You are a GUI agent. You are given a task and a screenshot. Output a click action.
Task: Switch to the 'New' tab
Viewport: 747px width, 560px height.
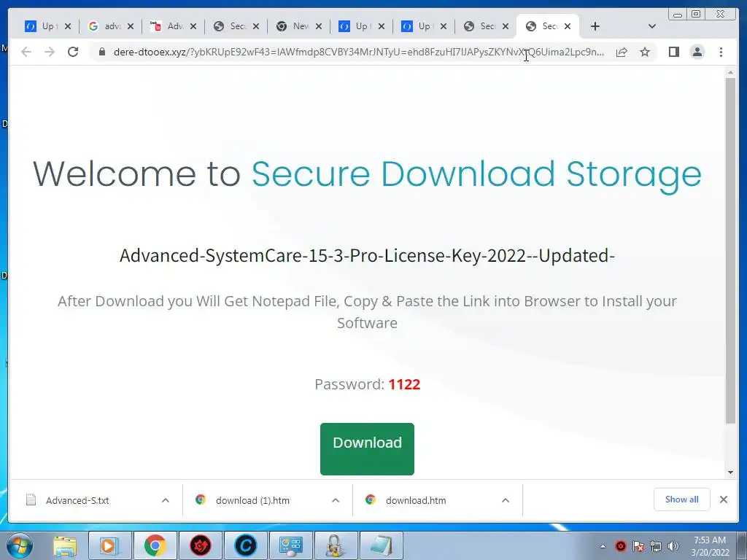(293, 26)
